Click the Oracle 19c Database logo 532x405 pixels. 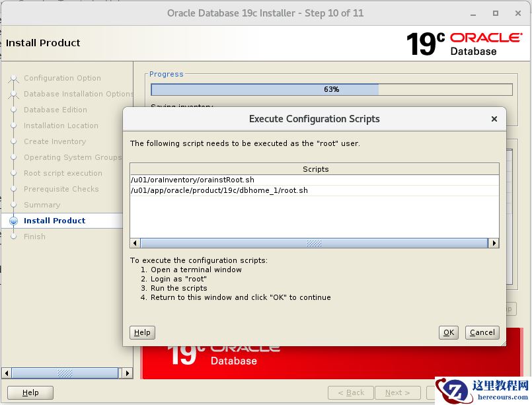465,44
